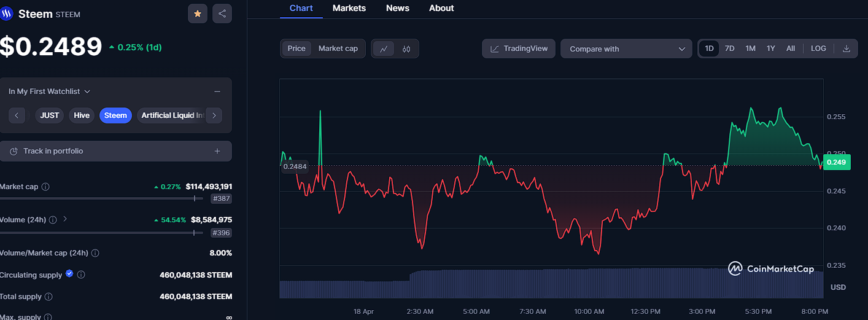Show next watchlist coins with right arrow
868x320 pixels.
214,115
